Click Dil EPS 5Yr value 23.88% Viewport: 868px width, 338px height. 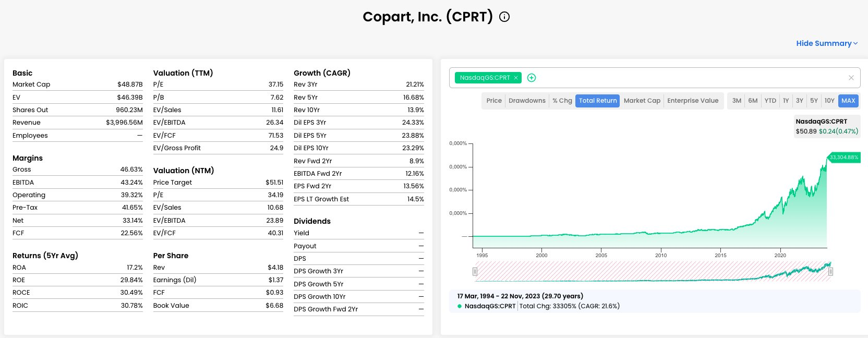[413, 136]
